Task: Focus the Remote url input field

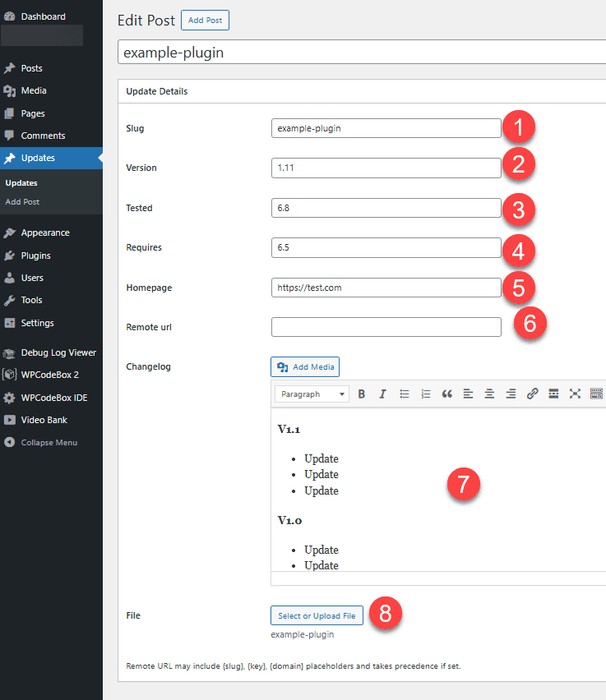Action: [x=386, y=327]
